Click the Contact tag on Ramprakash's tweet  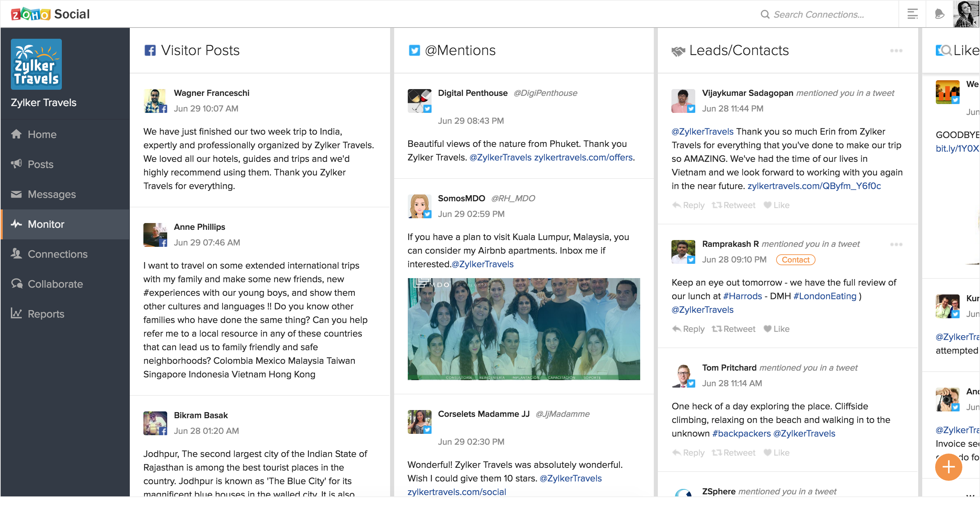pyautogui.click(x=795, y=260)
